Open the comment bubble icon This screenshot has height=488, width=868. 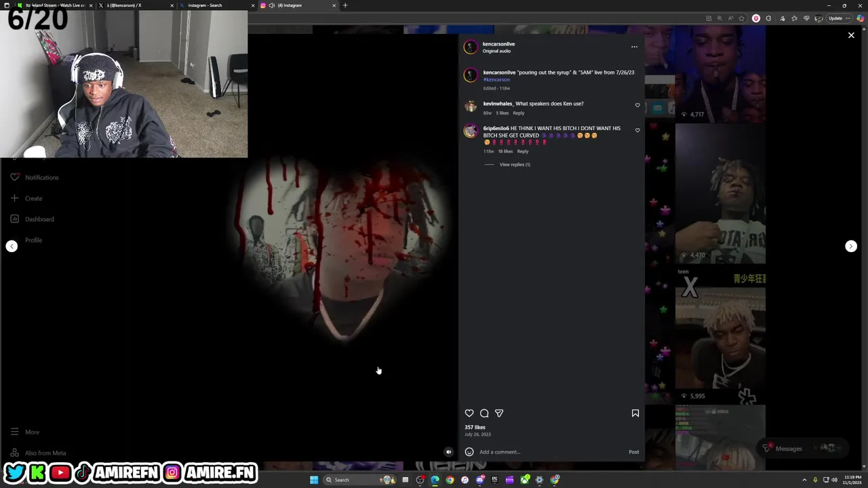pos(484,413)
